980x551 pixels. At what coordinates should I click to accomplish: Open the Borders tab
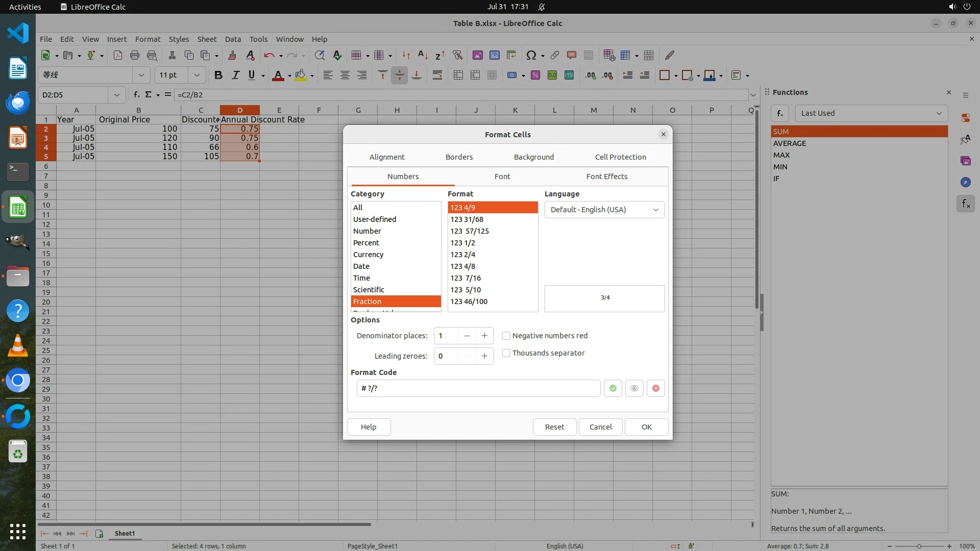point(459,157)
